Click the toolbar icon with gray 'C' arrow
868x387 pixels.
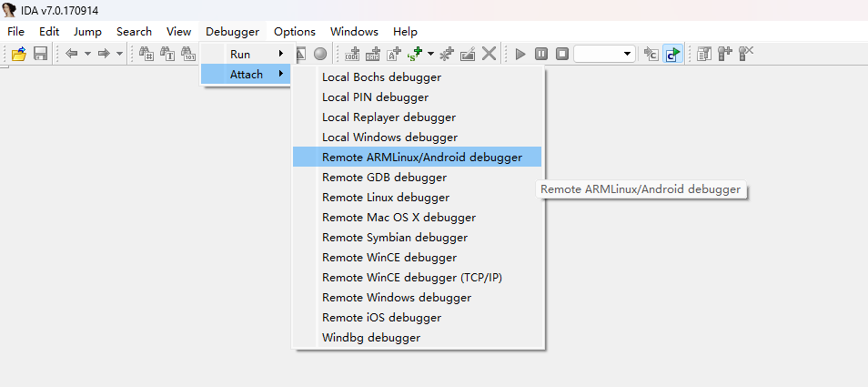[x=651, y=54]
